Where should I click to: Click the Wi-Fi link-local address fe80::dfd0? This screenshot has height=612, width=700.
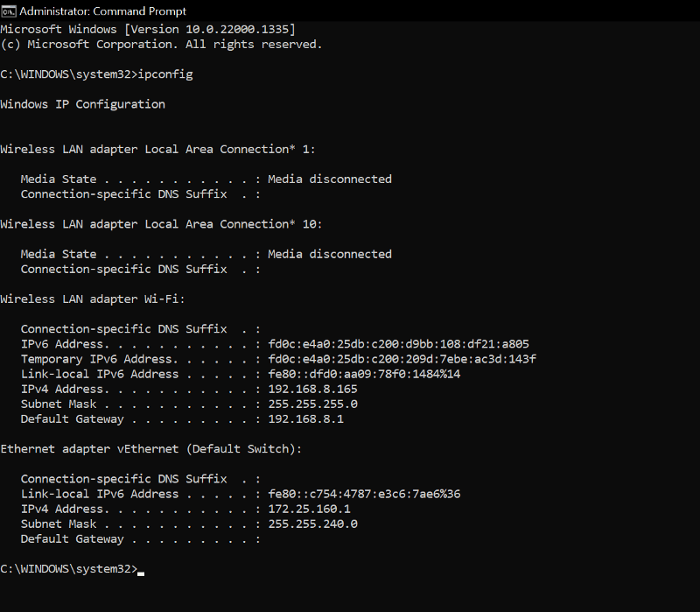point(364,374)
